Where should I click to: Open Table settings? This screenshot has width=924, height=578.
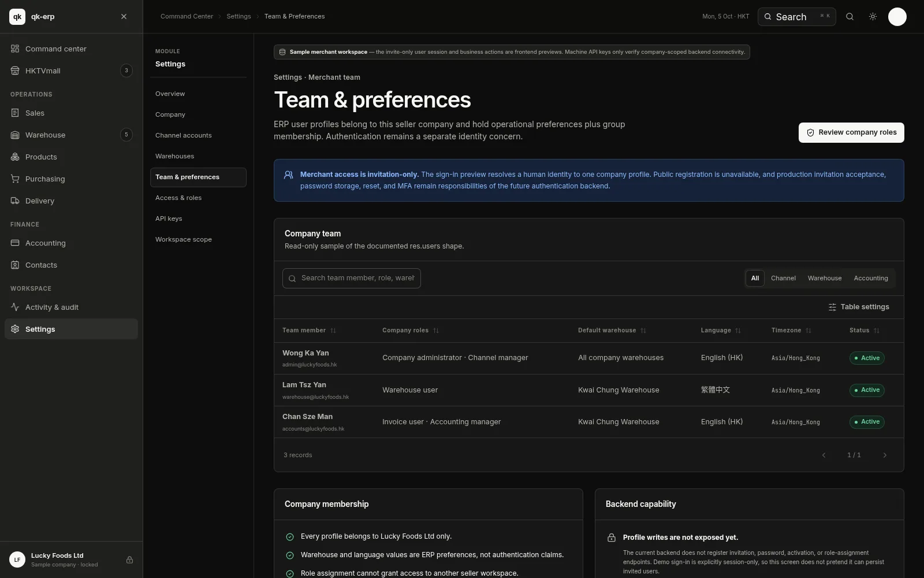coord(859,307)
